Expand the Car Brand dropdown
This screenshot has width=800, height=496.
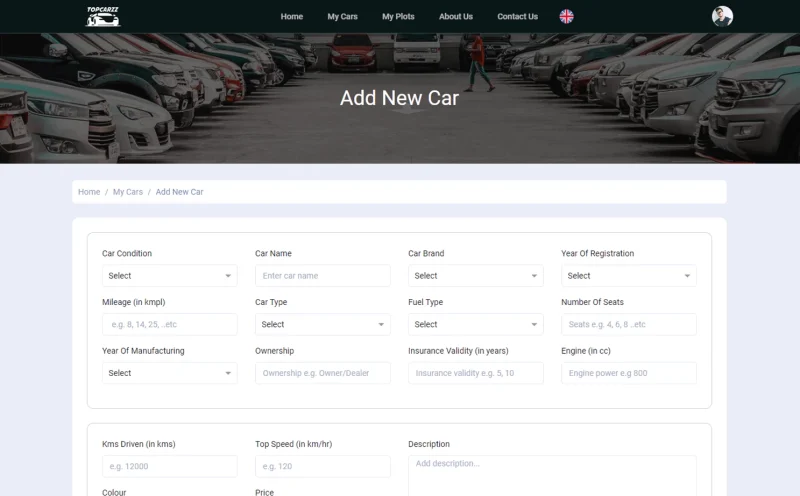coord(476,276)
